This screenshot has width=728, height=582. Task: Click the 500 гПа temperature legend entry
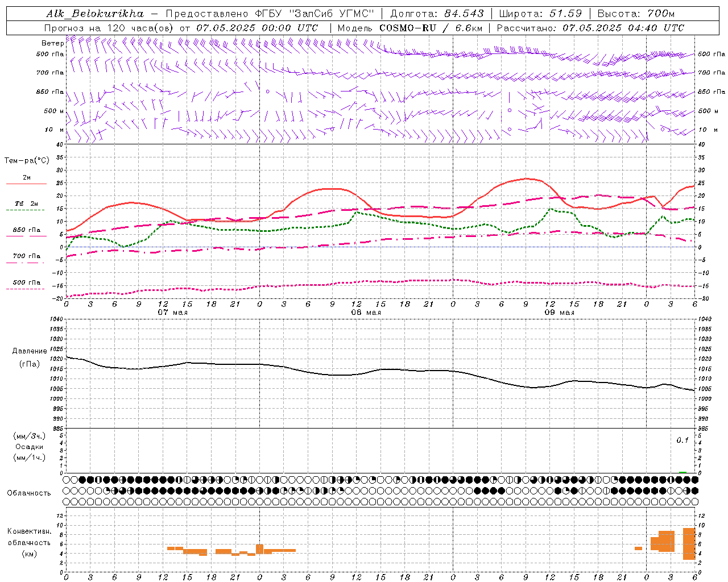click(27, 282)
